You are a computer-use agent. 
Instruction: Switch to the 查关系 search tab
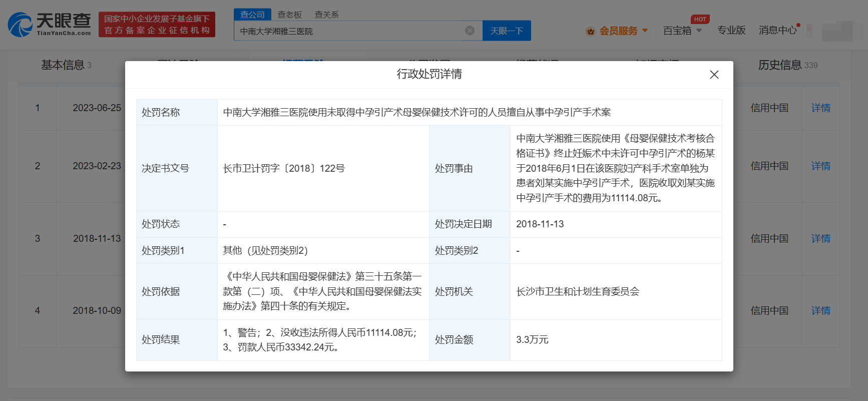[x=326, y=15]
